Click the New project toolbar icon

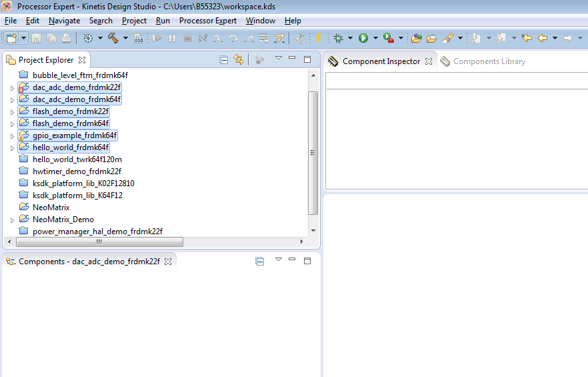[x=11, y=38]
